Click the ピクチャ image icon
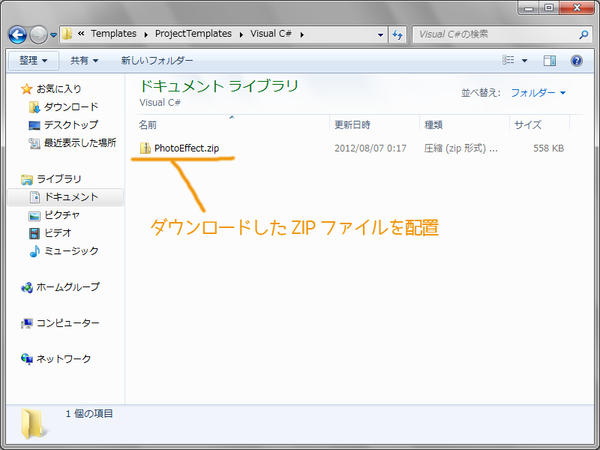Screen dimensions: 600x450 pos(34,215)
